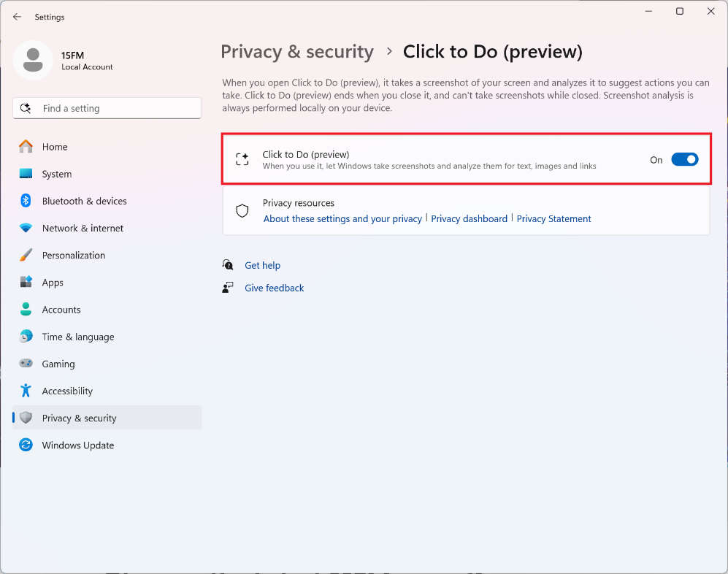Click the Get help link
Screen dimensions: 728x574
click(x=262, y=265)
